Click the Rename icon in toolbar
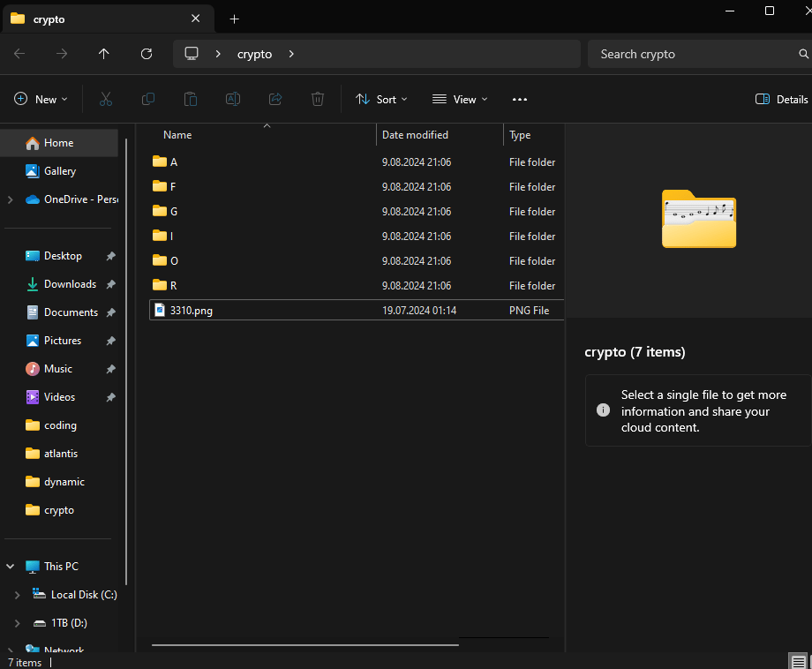The width and height of the screenshot is (812, 669). coord(233,100)
